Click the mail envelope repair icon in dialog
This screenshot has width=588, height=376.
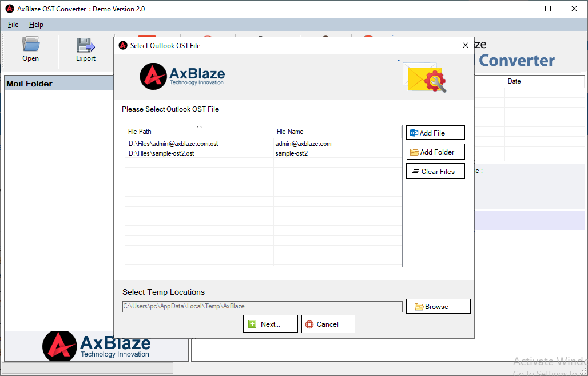coord(424,77)
